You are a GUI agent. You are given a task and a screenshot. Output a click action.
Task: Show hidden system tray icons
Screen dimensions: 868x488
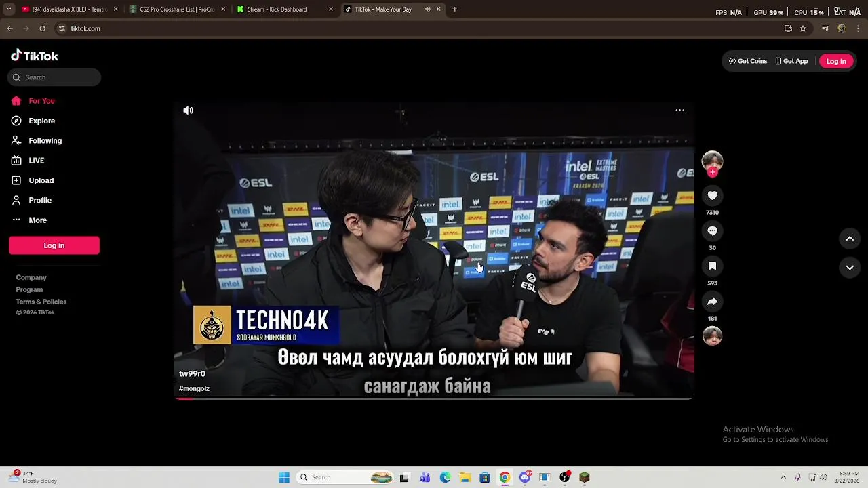[x=783, y=477]
